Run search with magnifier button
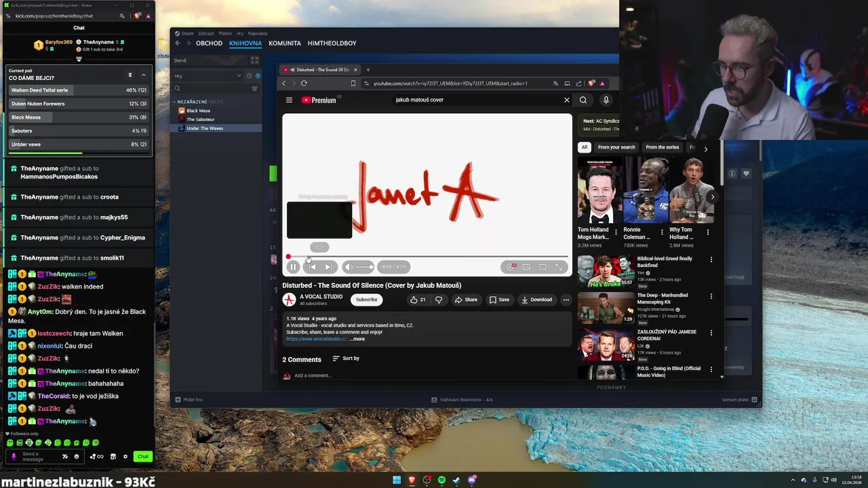 583,100
